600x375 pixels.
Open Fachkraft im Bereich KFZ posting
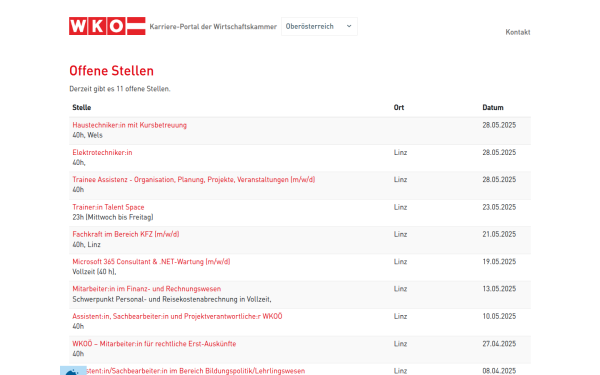pos(126,234)
